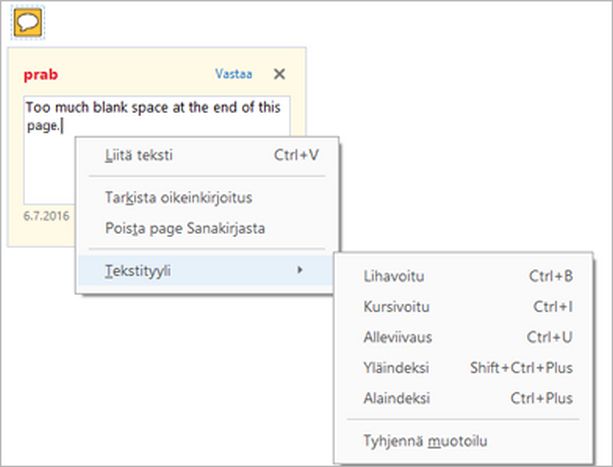Screen dimensions: 613x467
Task: Choose Tarkista oikeinkirjoitus menu entry
Action: click(x=171, y=198)
